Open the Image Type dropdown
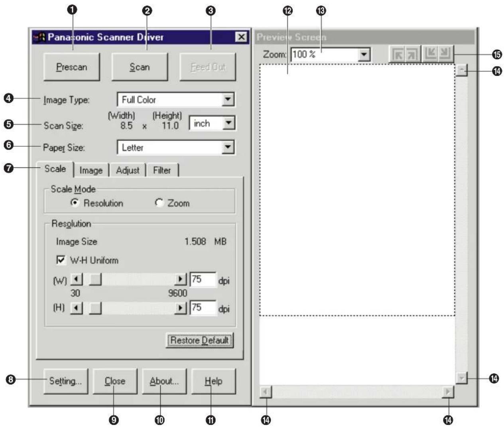504x429 pixels. 228,100
